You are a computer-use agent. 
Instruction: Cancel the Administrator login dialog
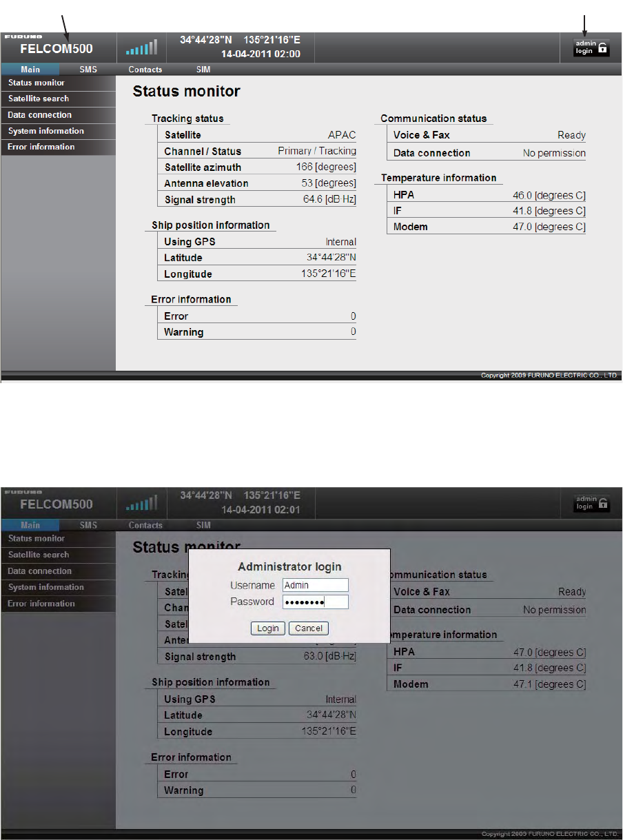309,628
